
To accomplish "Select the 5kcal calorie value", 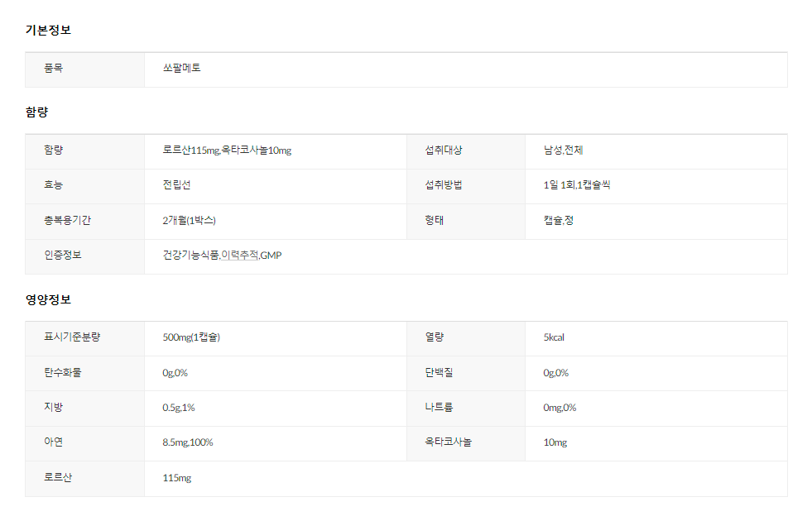I will (554, 337).
